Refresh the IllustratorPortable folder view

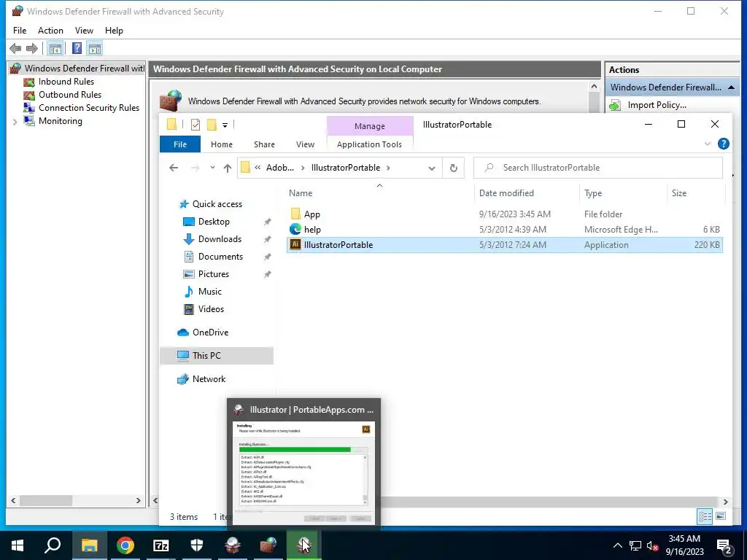click(x=454, y=168)
